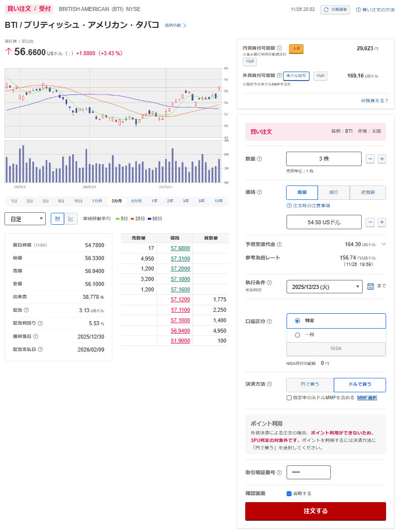Click the 情報更新 refresh button
The image size is (399, 532).
(335, 9)
